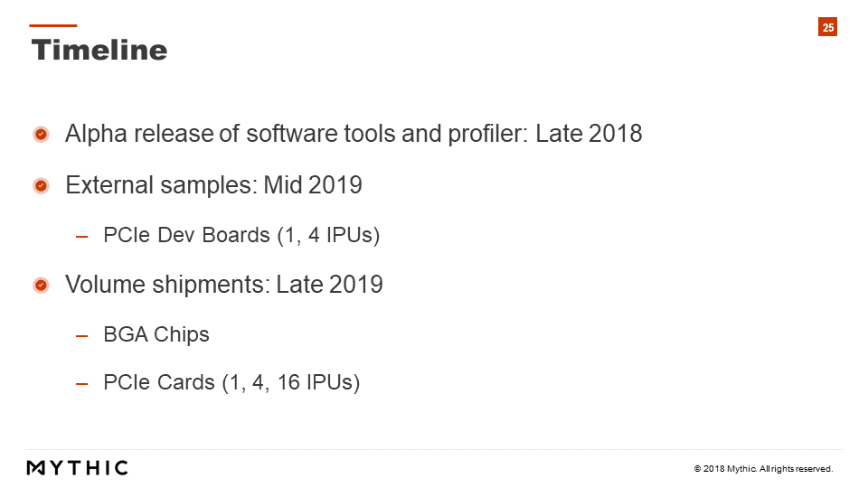Click the PCIe Dev Boards (1, 4 IPUs) sub-item

(241, 235)
